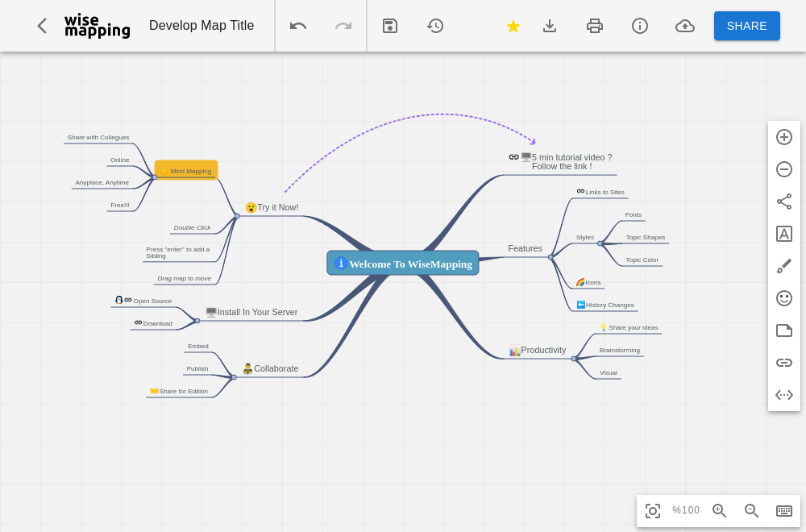Screen dimensions: 806x532
Task: Click the Develop Map Title name
Action: [201, 26]
